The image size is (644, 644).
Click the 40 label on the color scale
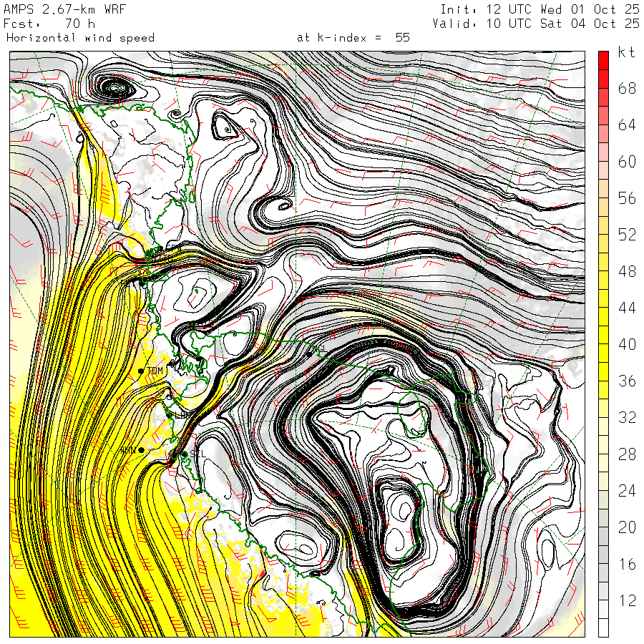tap(627, 344)
